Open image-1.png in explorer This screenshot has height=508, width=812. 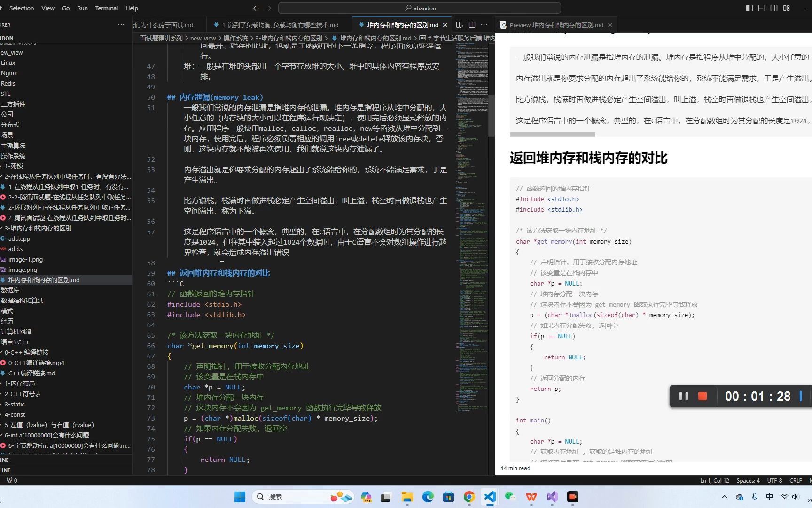click(x=66, y=259)
